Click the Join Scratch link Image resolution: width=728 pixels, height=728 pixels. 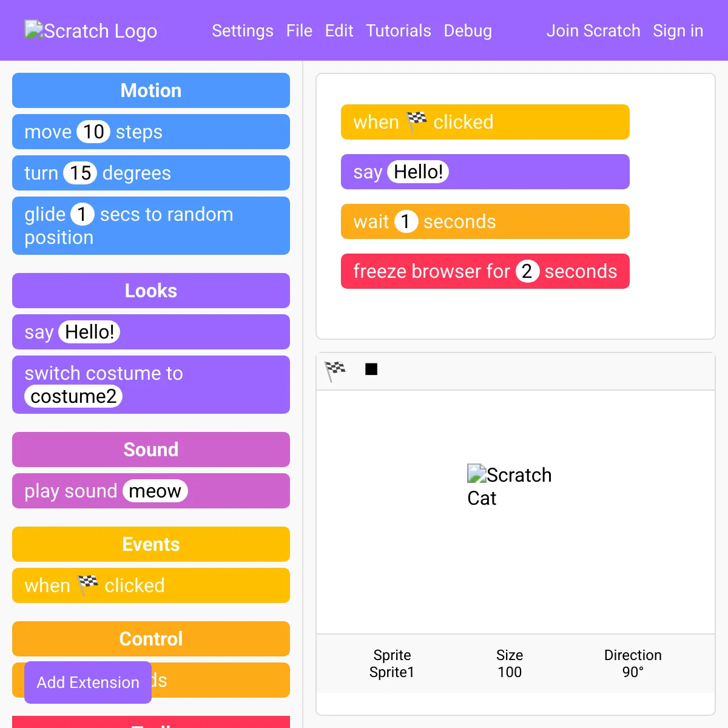point(593,31)
